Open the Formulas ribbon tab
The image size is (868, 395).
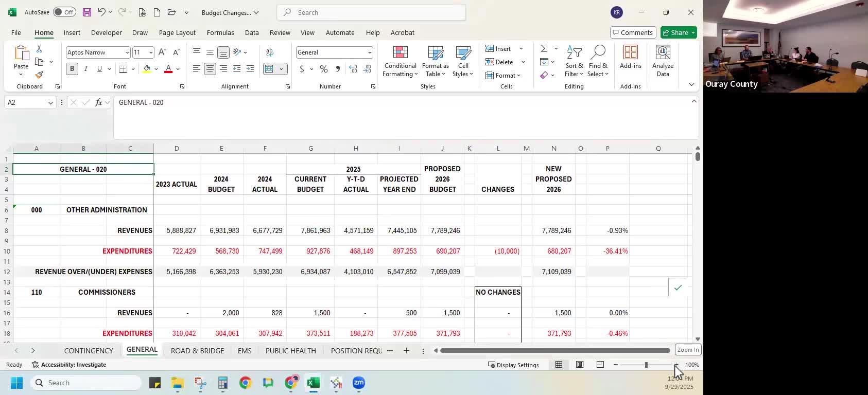(x=220, y=32)
